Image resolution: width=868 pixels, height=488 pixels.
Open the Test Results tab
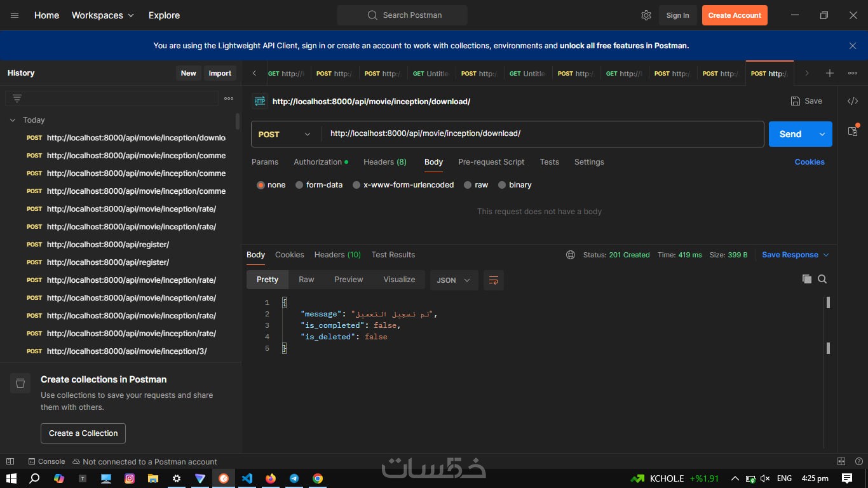pyautogui.click(x=393, y=255)
